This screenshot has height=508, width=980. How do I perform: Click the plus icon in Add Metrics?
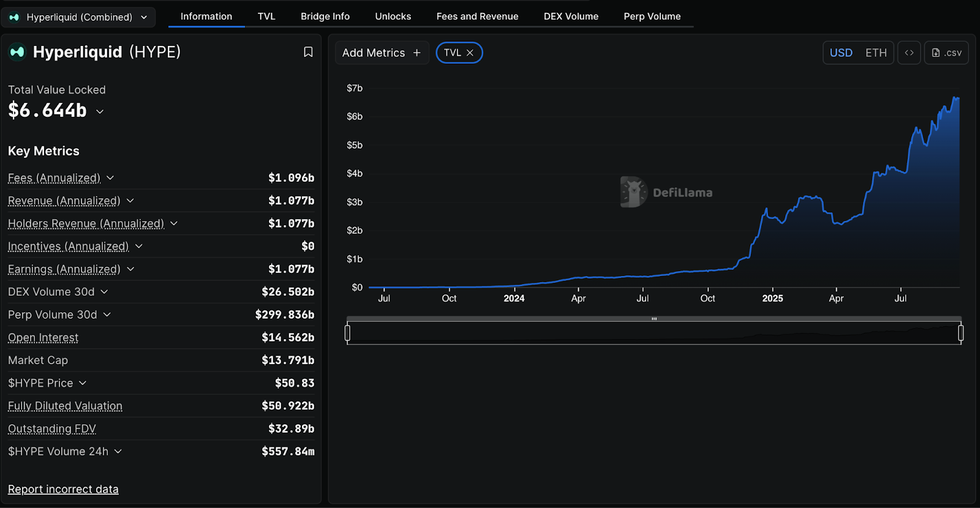coord(417,53)
